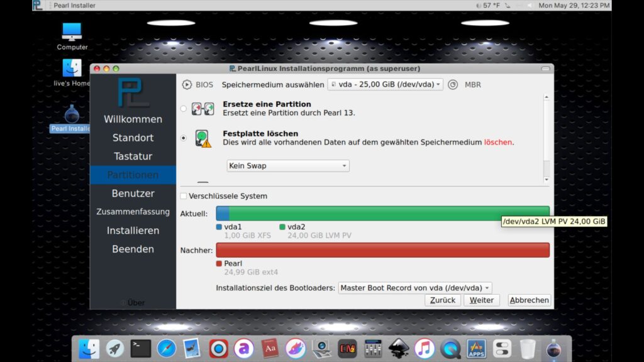Go to the Installieren step

(x=133, y=230)
